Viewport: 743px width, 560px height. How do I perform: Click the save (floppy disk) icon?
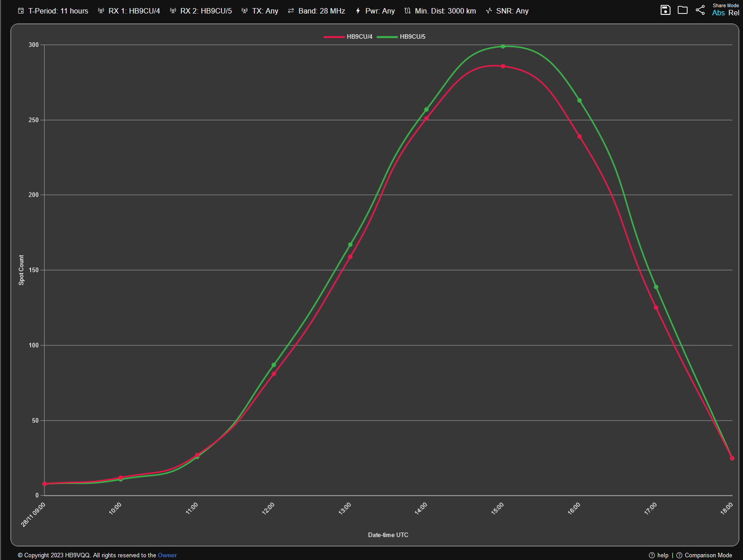coord(666,10)
